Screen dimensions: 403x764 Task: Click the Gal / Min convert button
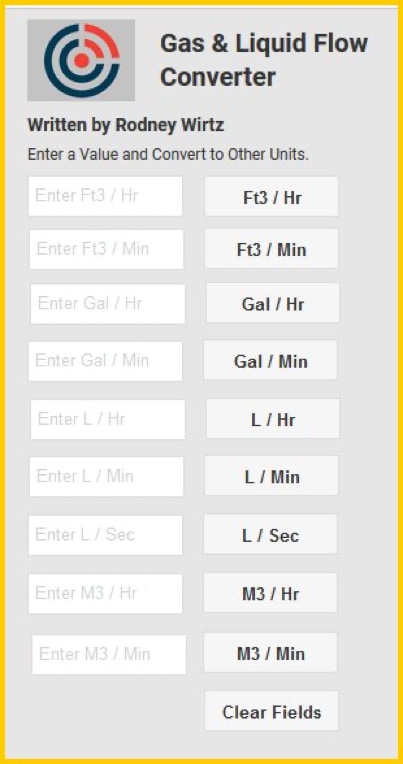pyautogui.click(x=270, y=361)
